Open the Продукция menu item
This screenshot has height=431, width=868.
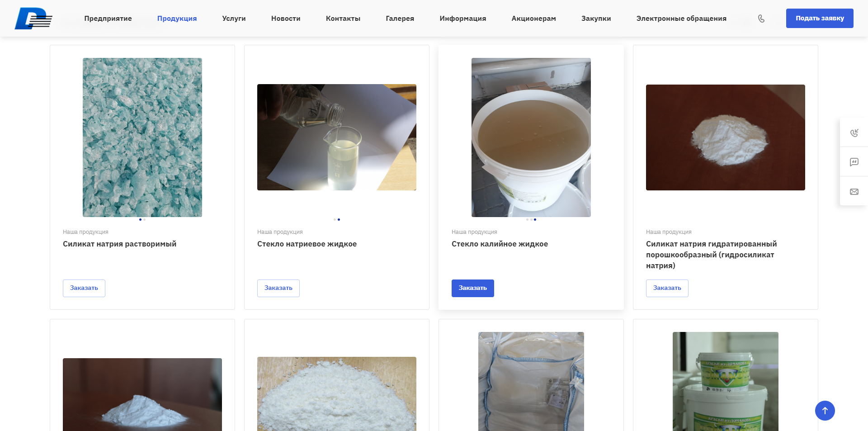(x=177, y=19)
